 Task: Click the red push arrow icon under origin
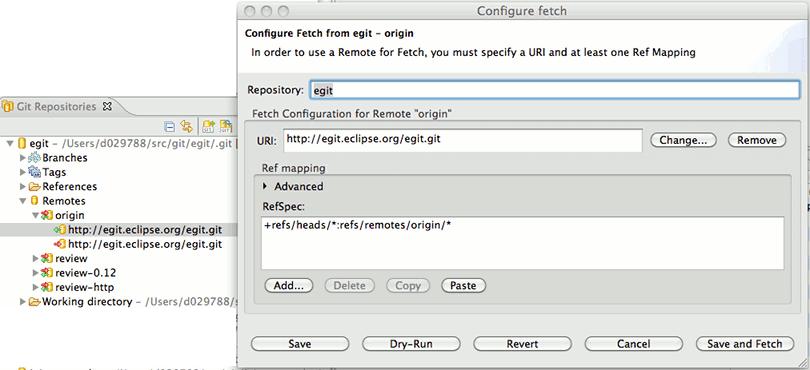[60, 244]
